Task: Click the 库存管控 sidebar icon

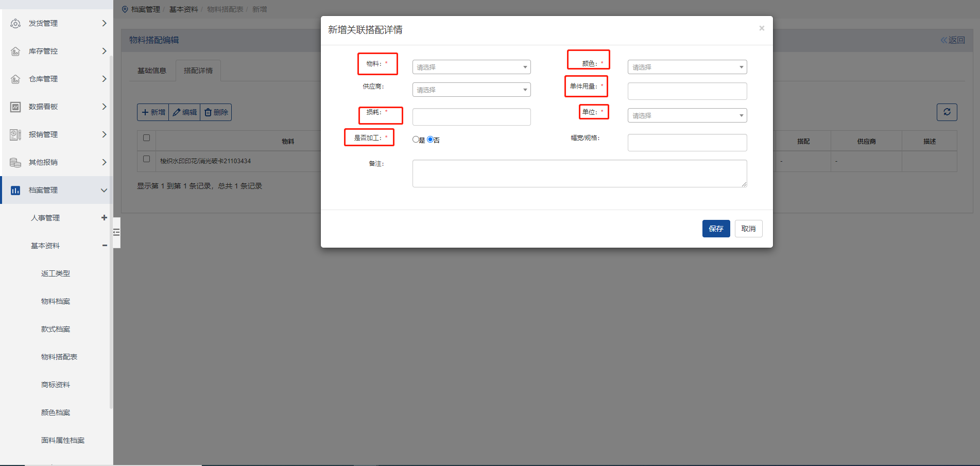Action: click(15, 51)
